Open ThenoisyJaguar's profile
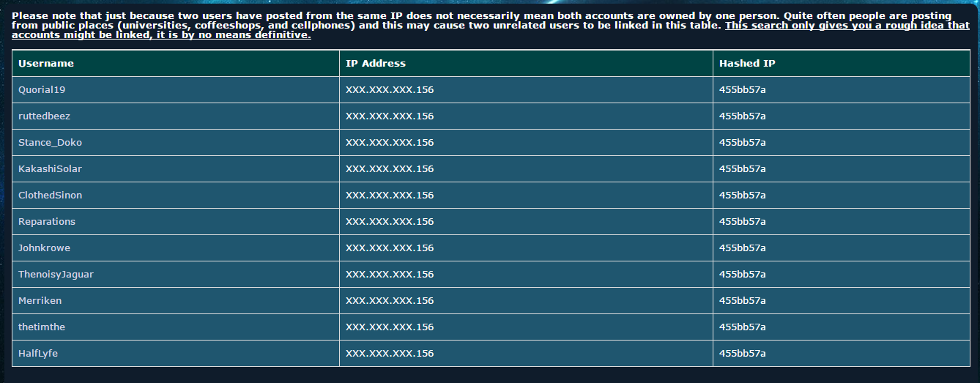The image size is (980, 383). 56,275
